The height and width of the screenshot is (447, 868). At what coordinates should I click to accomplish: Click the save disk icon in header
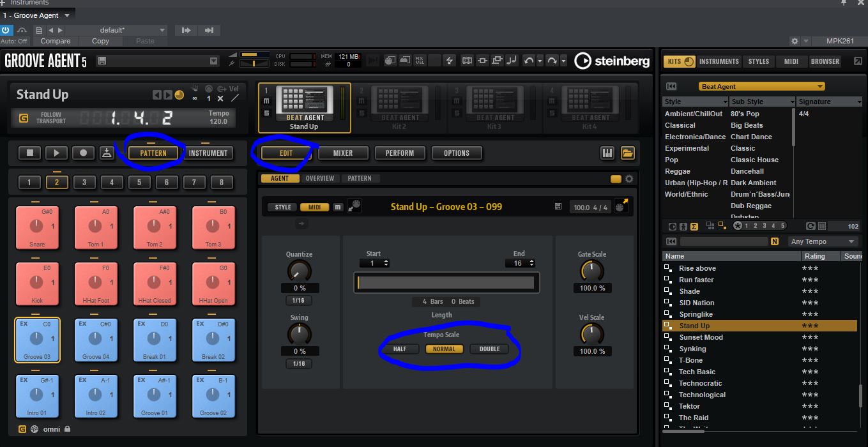pyautogui.click(x=102, y=61)
